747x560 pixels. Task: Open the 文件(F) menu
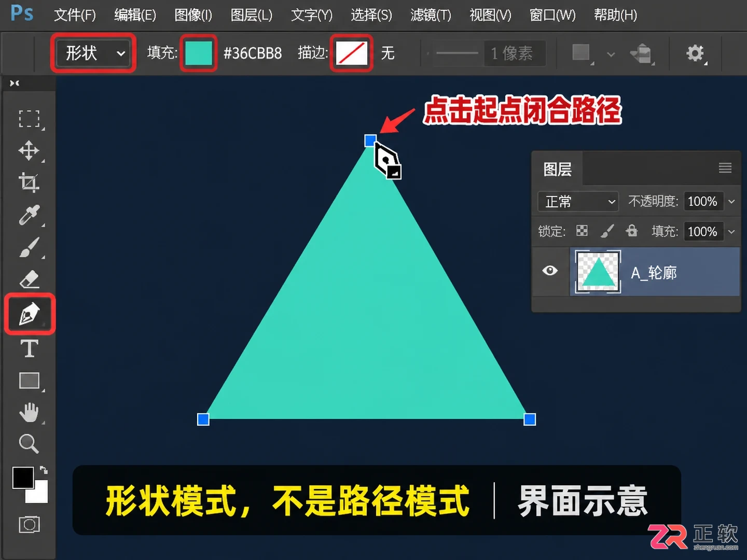[75, 15]
